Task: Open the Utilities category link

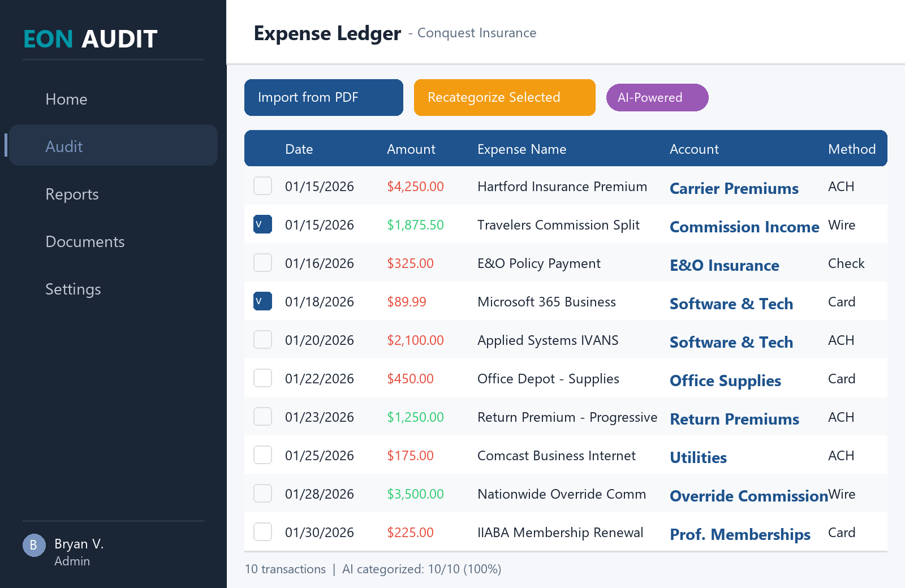Action: tap(698, 457)
